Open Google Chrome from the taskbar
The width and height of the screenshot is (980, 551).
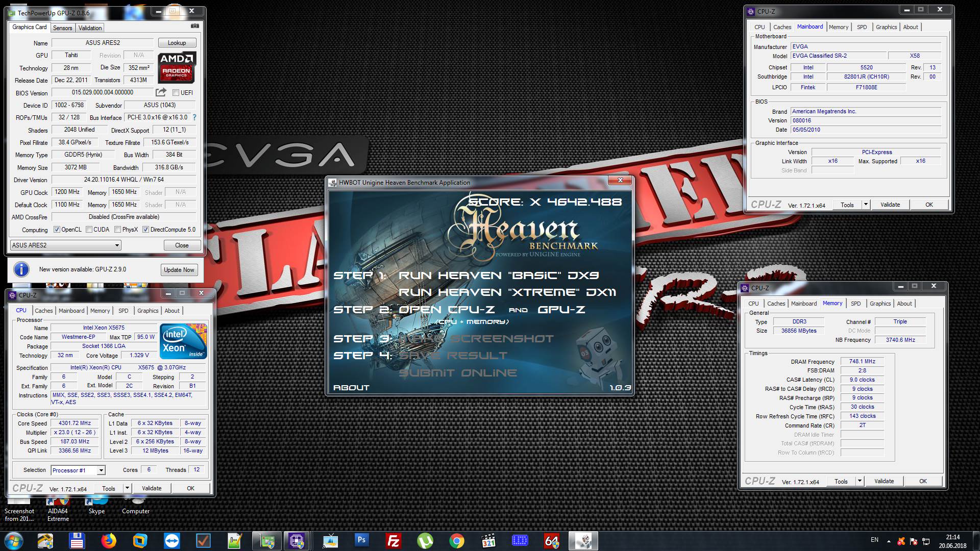click(457, 541)
